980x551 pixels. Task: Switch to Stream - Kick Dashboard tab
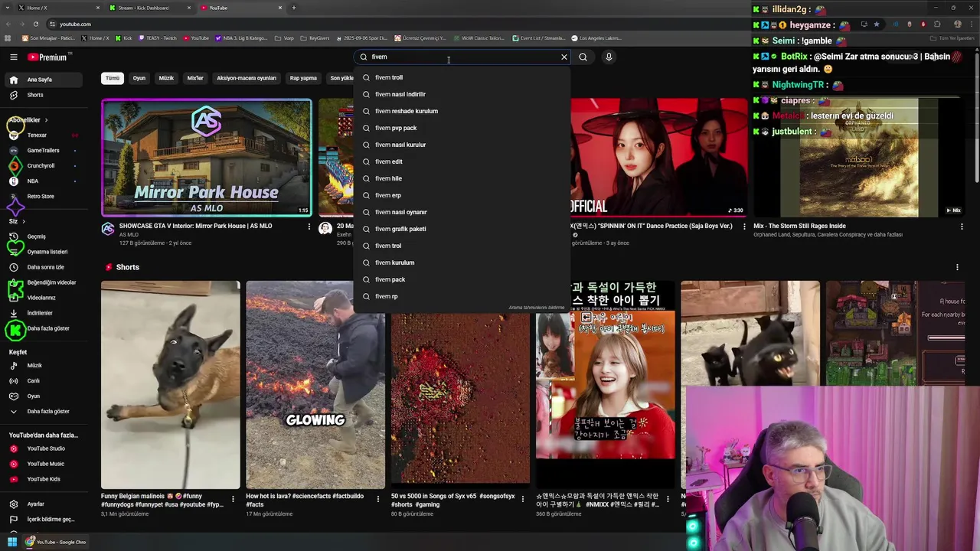tap(149, 8)
